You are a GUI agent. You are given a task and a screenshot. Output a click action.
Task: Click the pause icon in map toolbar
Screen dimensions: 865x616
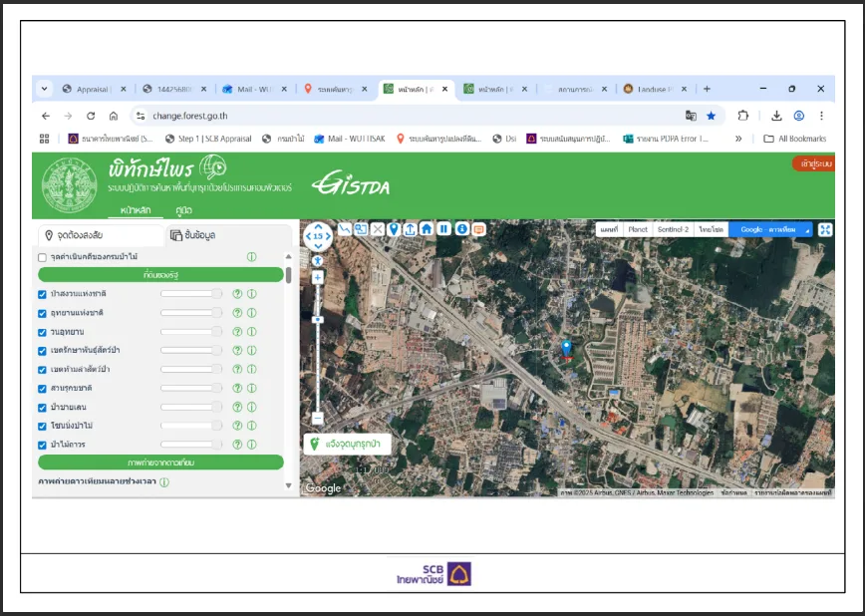pyautogui.click(x=444, y=229)
